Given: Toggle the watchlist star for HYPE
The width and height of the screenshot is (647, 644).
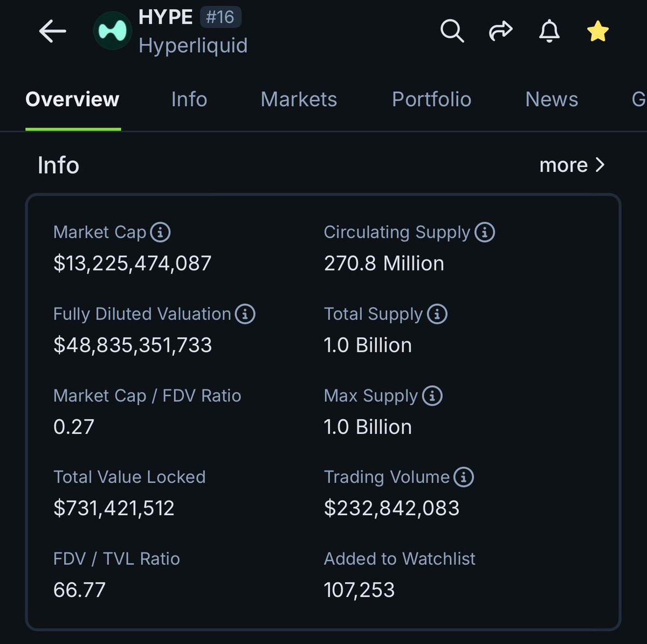Looking at the screenshot, I should (x=598, y=31).
